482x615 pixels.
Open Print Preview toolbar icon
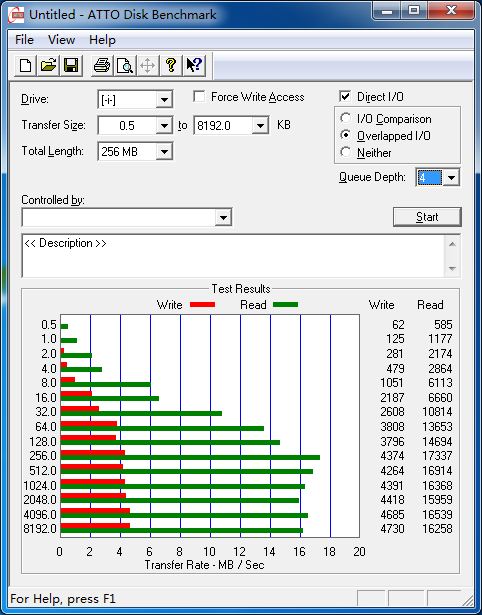125,65
